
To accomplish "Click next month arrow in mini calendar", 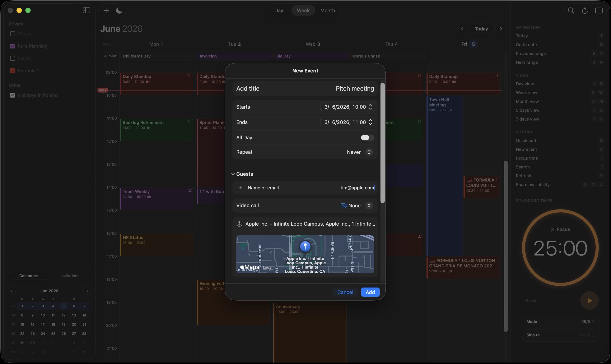I will (x=87, y=291).
